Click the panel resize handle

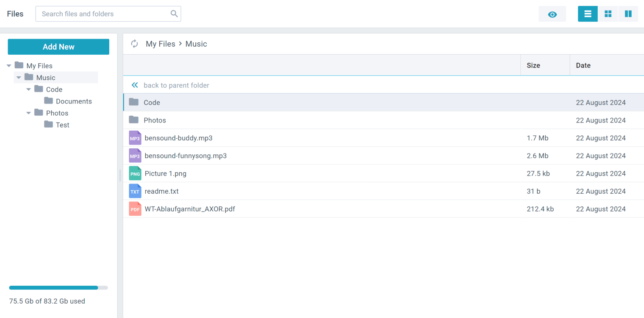pos(120,175)
